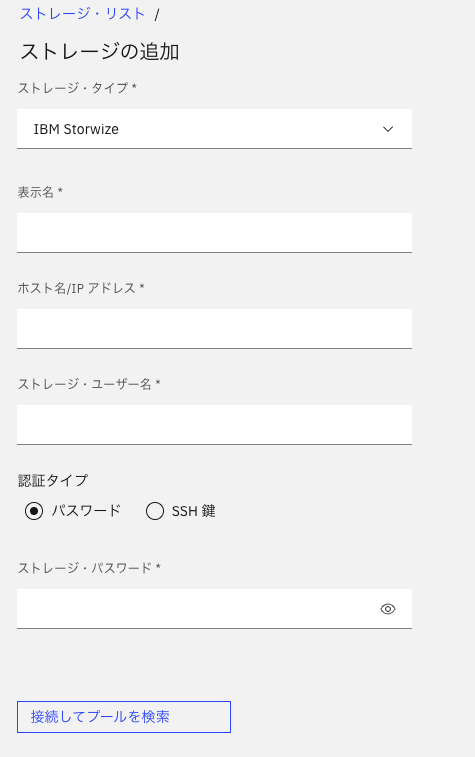Click the パスワード radio label text
Screen dimensions: 475x757
tap(86, 510)
